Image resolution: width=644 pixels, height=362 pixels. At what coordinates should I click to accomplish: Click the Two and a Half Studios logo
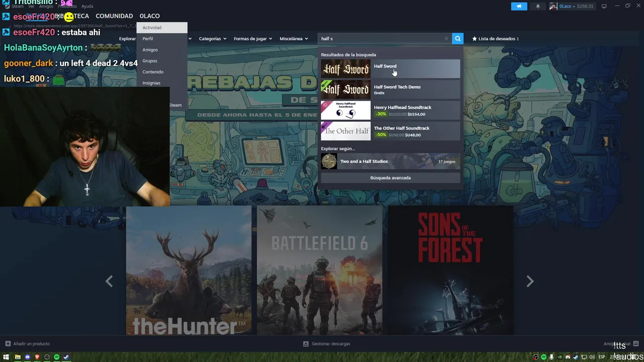tap(329, 161)
